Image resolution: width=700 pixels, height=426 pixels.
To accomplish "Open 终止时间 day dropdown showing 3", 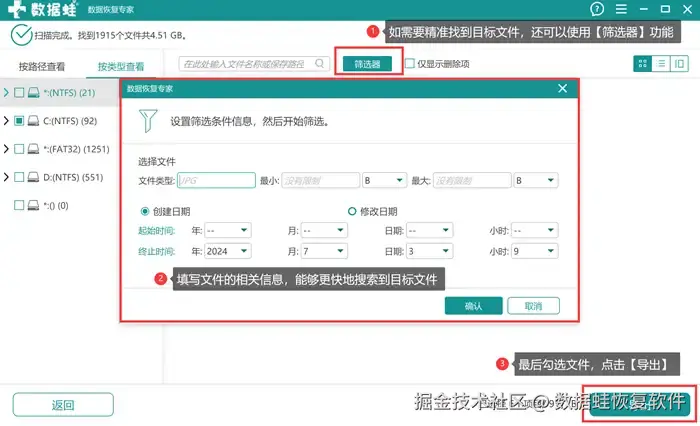I will point(429,251).
